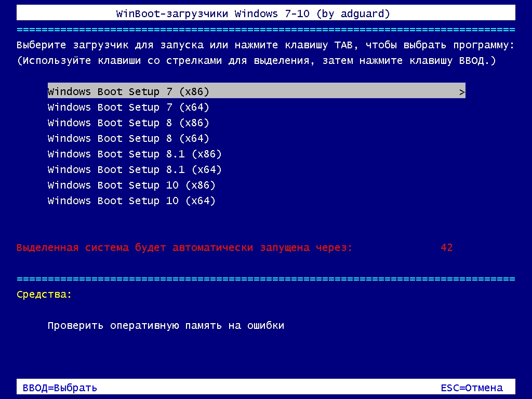532x399 pixels.
Task: Click the "Используйте клавиши со стрелками" hint line
Action: (257, 61)
